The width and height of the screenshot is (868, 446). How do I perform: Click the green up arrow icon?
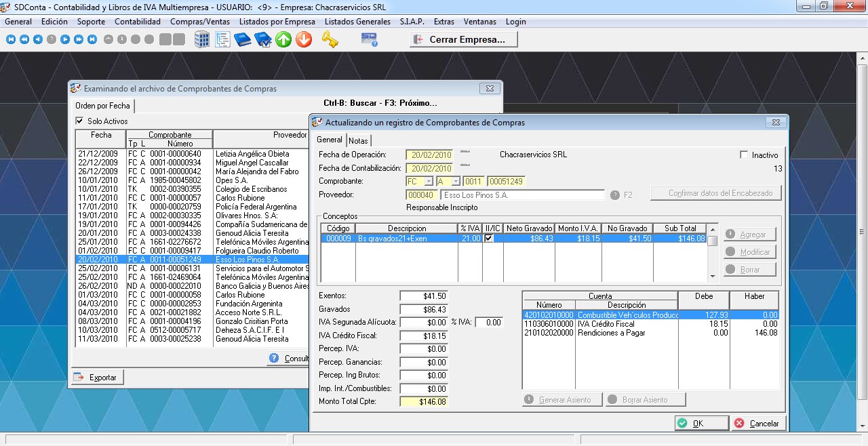(283, 40)
